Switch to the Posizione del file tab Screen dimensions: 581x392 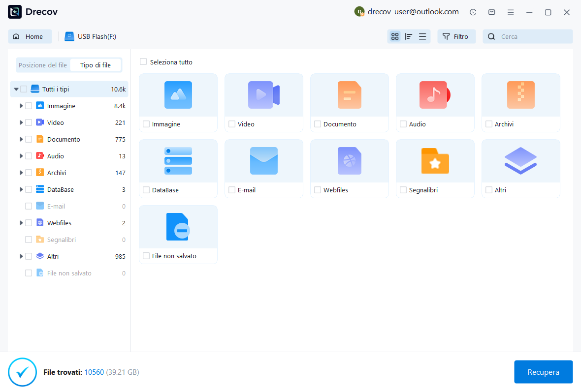(42, 64)
